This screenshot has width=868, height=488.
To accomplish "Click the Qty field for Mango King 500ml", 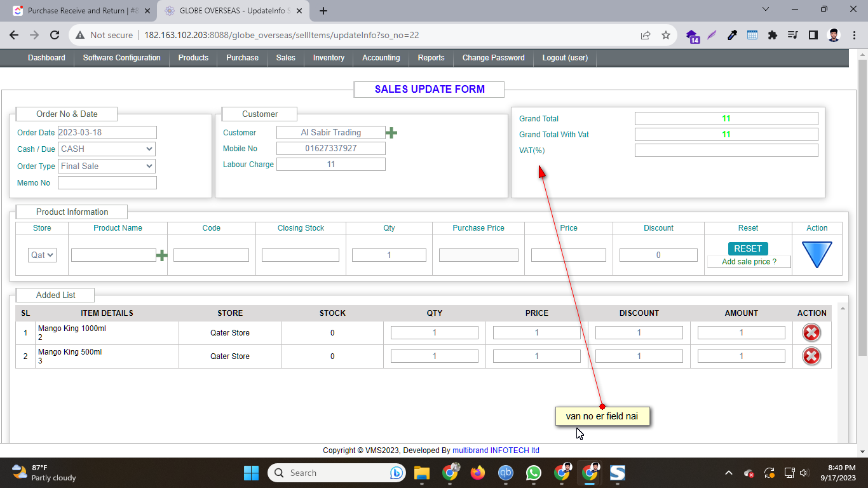I will [x=434, y=356].
